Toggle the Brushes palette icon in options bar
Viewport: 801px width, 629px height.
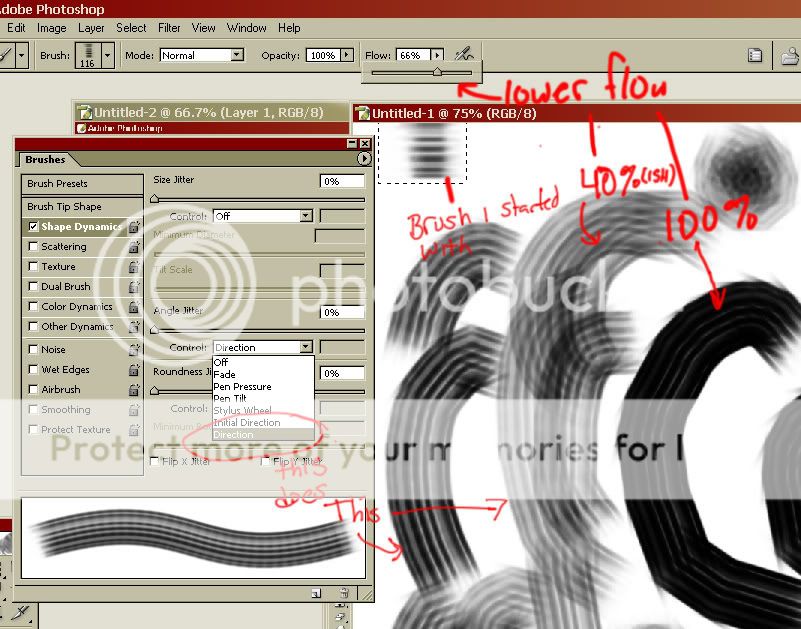coord(755,55)
